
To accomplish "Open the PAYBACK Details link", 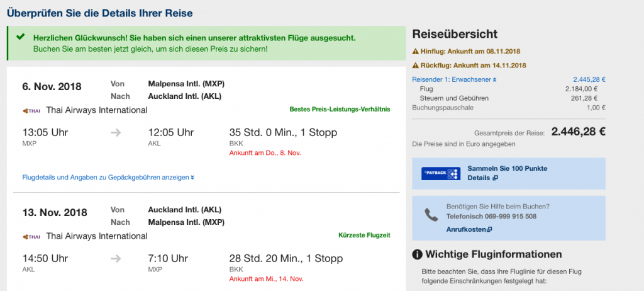I will pyautogui.click(x=482, y=178).
